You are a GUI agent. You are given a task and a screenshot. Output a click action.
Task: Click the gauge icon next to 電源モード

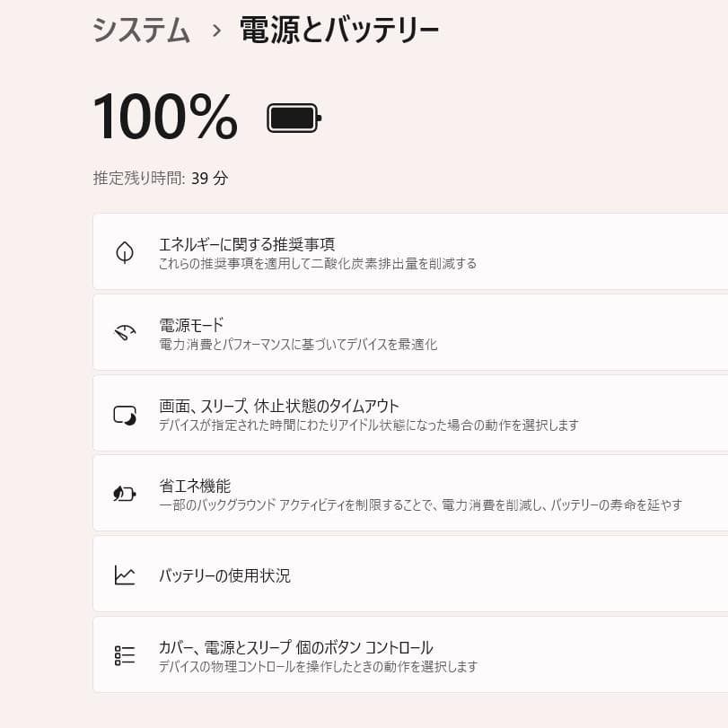pos(125,333)
